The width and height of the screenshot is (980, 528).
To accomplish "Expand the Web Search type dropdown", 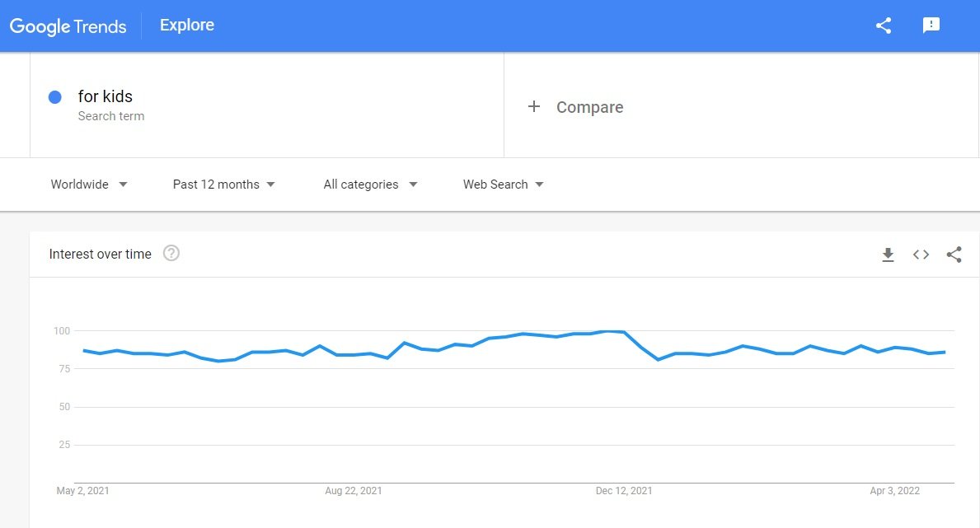I will tap(503, 185).
